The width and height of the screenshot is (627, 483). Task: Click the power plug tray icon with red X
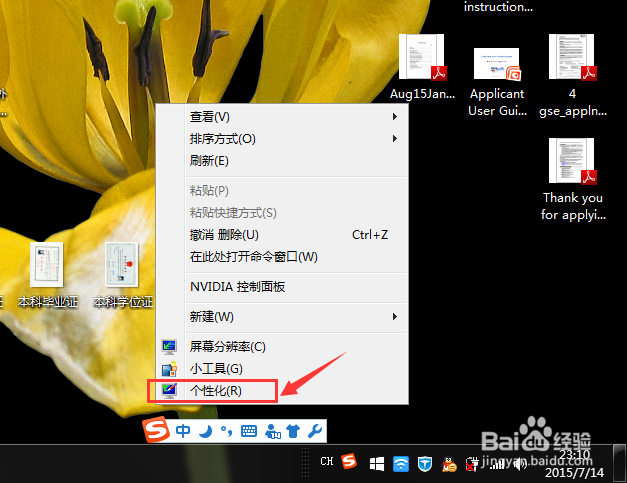[x=472, y=464]
